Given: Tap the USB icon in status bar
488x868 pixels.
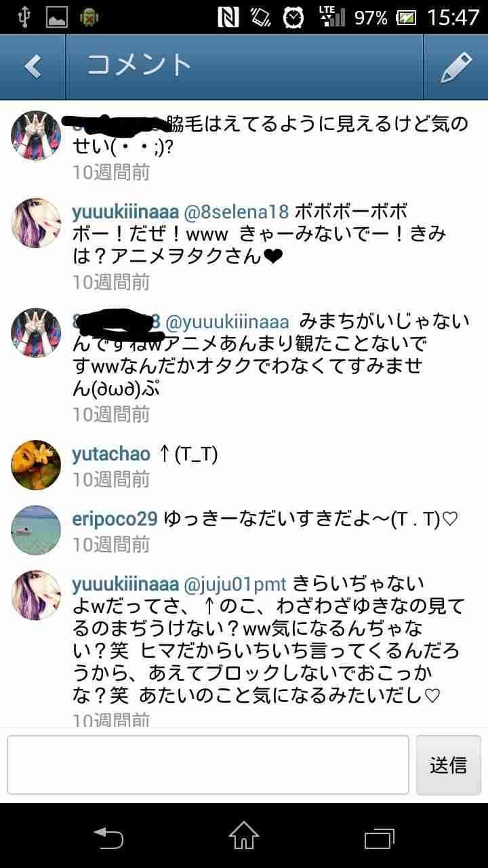Looking at the screenshot, I should (x=24, y=17).
